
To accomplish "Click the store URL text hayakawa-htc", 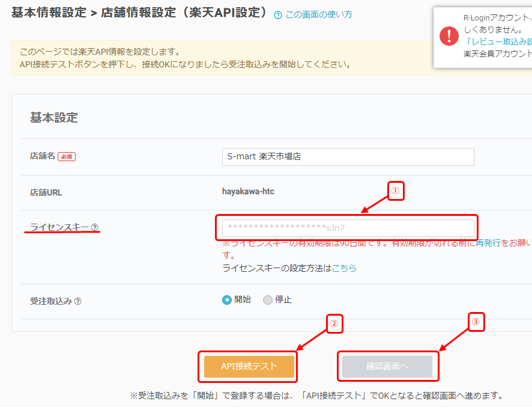I will coord(248,192).
